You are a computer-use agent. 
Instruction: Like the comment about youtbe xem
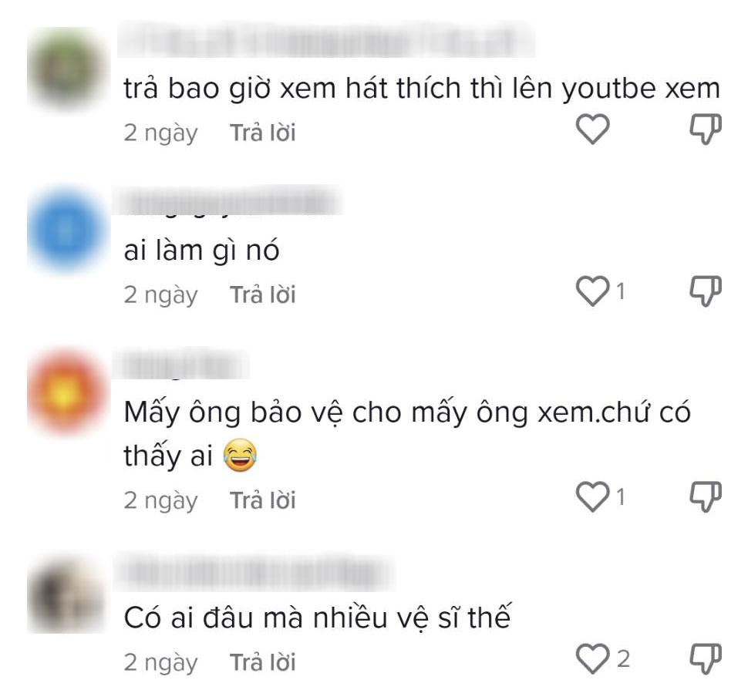[x=592, y=129]
